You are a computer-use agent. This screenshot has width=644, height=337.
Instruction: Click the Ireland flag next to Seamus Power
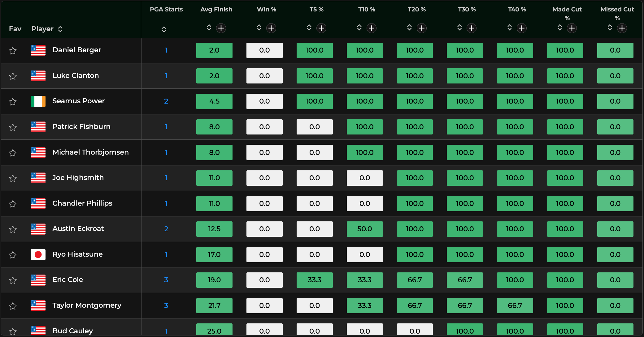point(38,101)
